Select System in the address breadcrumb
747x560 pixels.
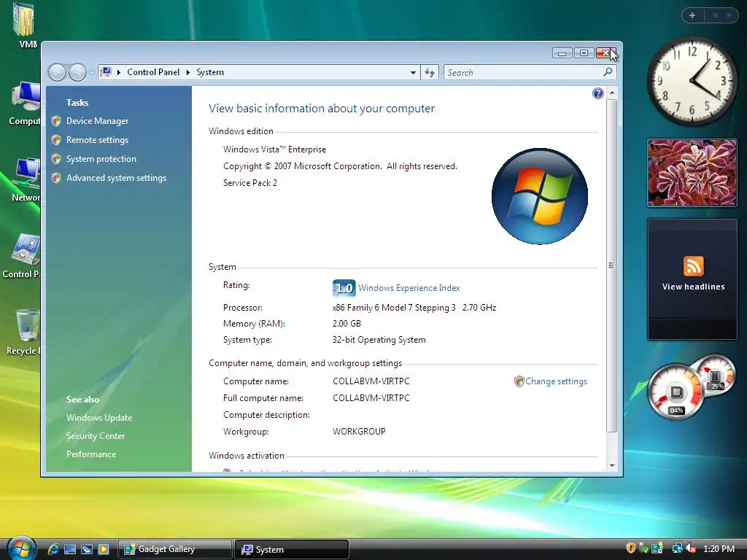pyautogui.click(x=210, y=72)
